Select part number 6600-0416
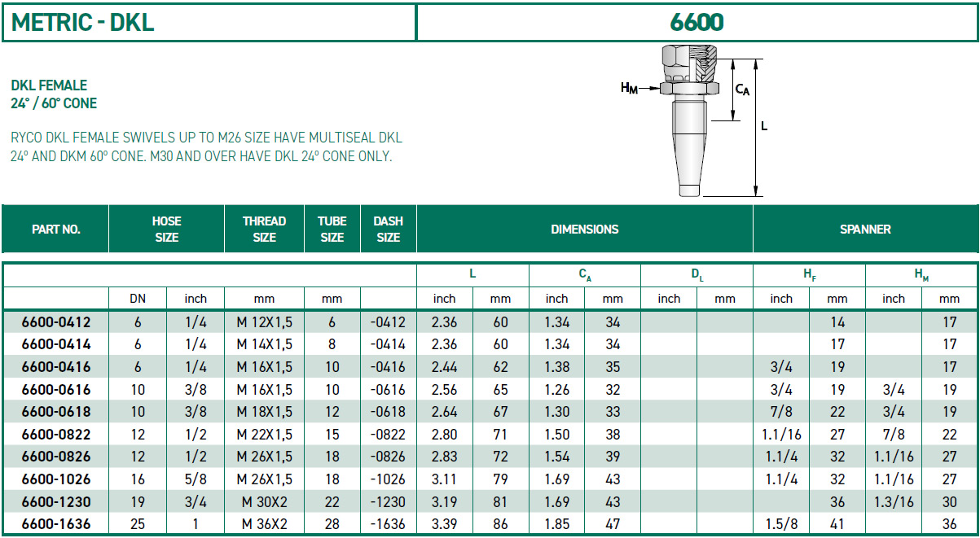The image size is (980, 538). 56,366
